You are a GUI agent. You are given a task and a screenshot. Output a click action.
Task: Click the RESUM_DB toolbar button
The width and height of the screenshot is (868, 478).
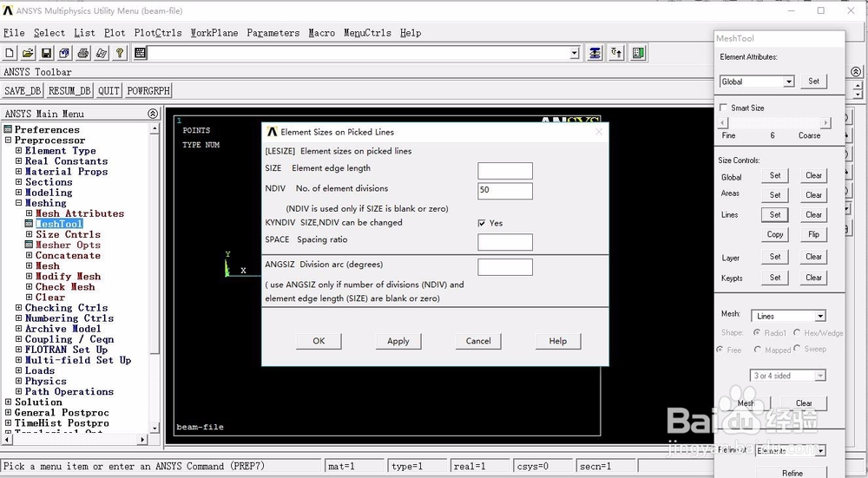(69, 91)
